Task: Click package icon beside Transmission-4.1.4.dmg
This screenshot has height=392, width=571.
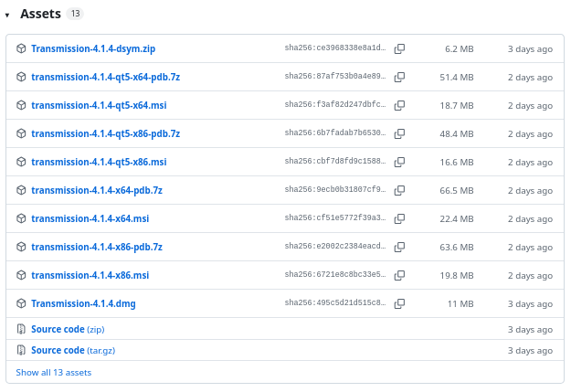Action: tap(21, 303)
